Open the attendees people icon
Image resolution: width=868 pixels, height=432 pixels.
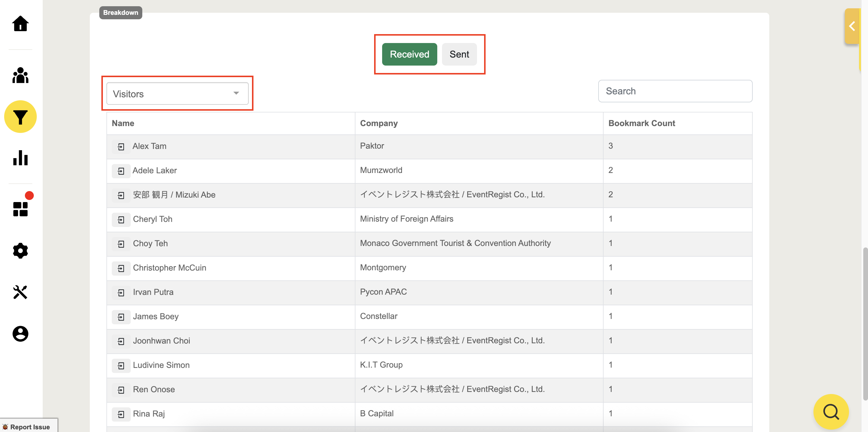tap(20, 75)
